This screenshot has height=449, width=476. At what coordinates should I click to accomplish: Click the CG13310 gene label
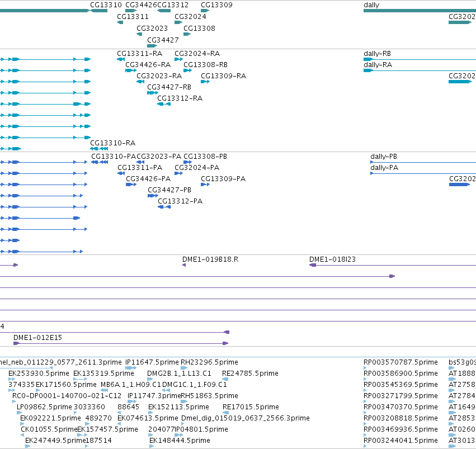[106, 5]
